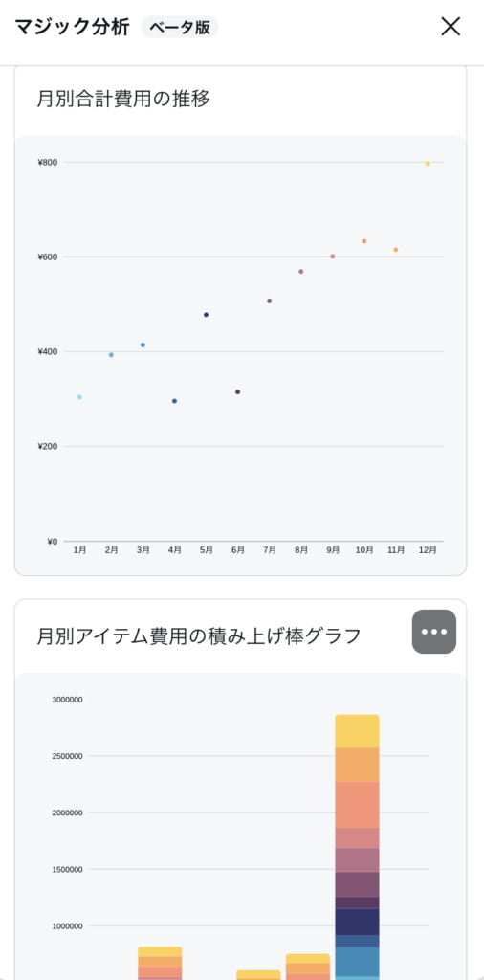Click the マジック分析 heading
The width and height of the screenshot is (484, 980).
(72, 28)
